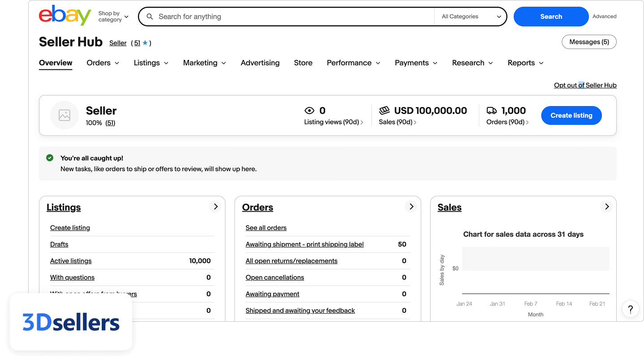Click the eBay logo
Image resolution: width=644 pixels, height=362 pixels.
tap(65, 16)
